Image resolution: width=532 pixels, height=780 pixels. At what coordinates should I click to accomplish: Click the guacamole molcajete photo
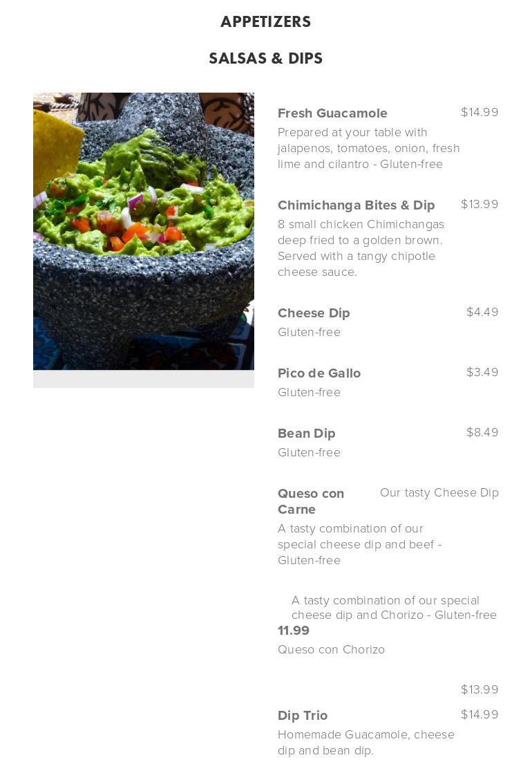tap(144, 232)
